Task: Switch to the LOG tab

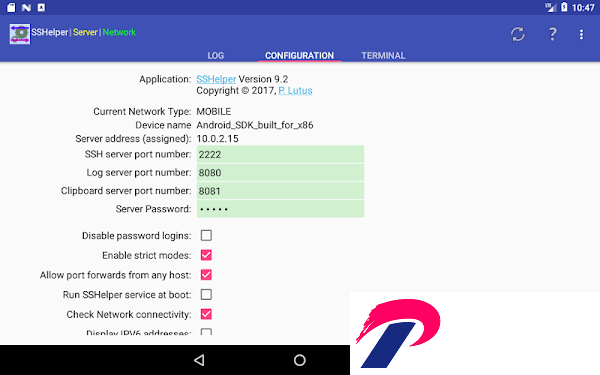Action: click(x=216, y=55)
